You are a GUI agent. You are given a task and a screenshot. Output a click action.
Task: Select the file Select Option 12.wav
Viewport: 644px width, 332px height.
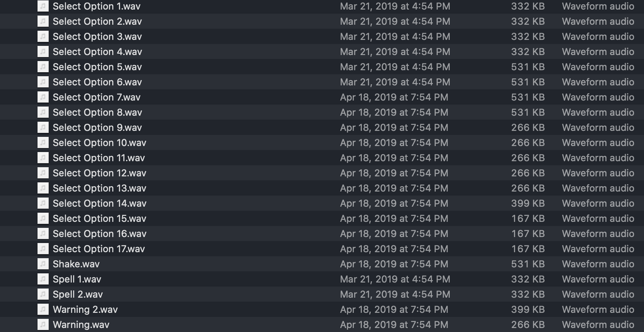pos(99,173)
